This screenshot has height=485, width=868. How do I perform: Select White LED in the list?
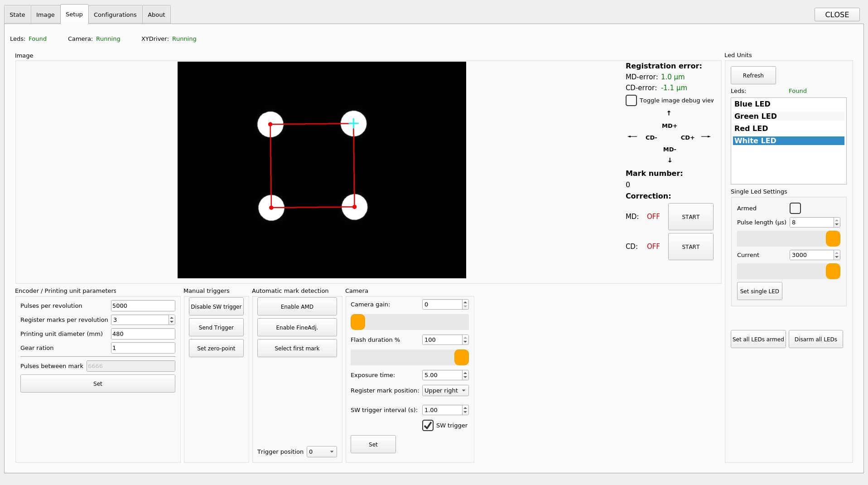[788, 141]
